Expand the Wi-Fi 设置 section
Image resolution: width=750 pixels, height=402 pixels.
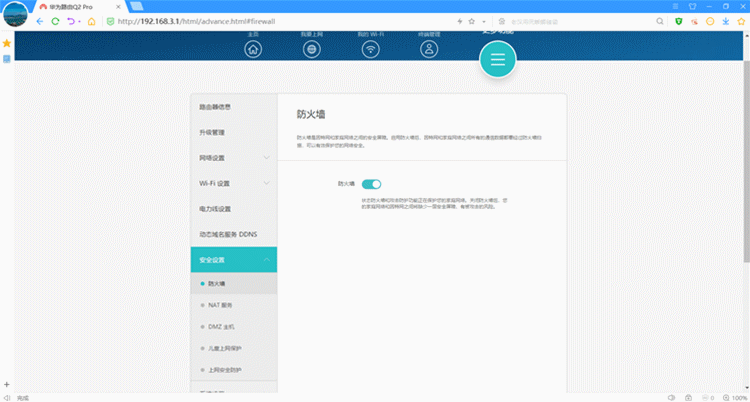click(x=233, y=183)
